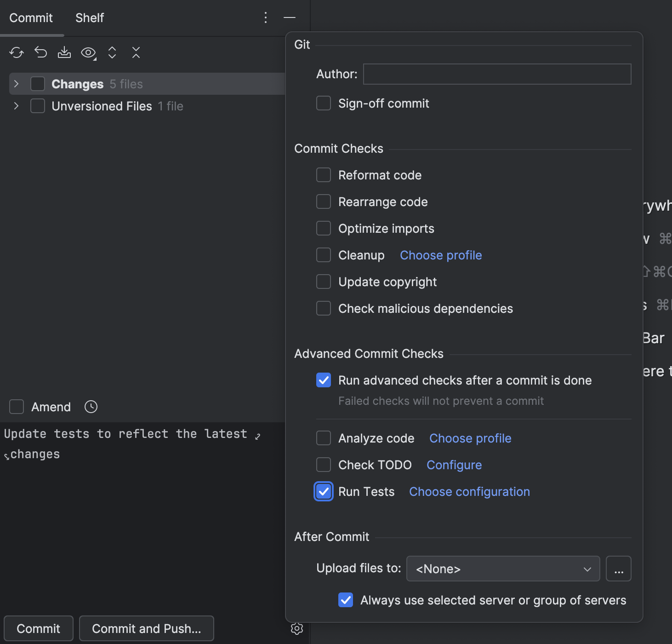Open commit options settings gear

[x=296, y=629]
